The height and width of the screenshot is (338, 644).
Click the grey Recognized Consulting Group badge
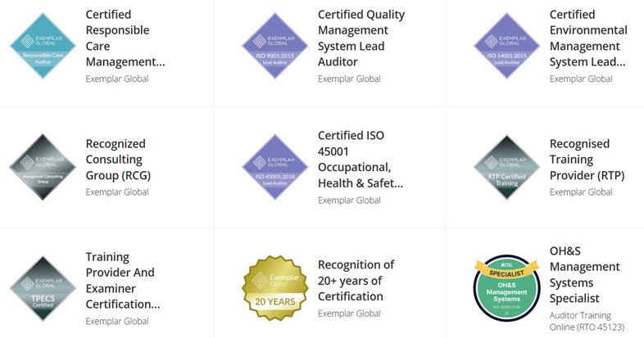(43, 167)
